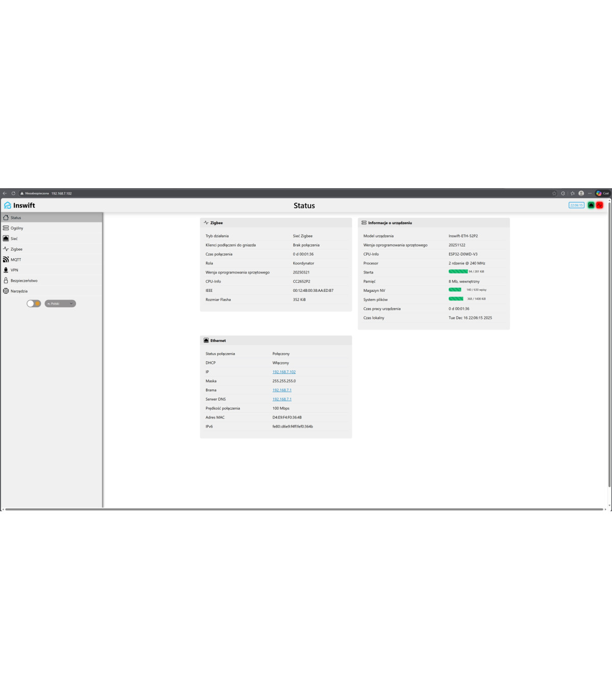Toggle the light/dark theme switch
Viewport: 612px width, 700px height.
(x=34, y=304)
